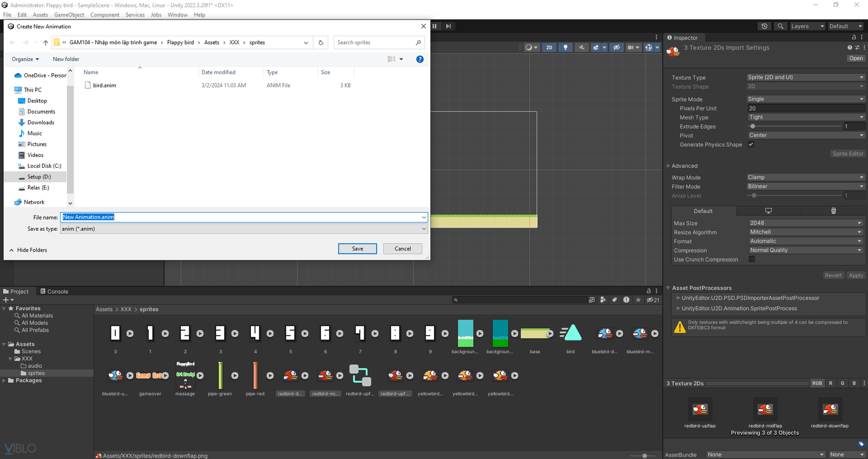Open the Wrap Mode dropdown
Screen dimensions: 868x459
[x=805, y=177]
